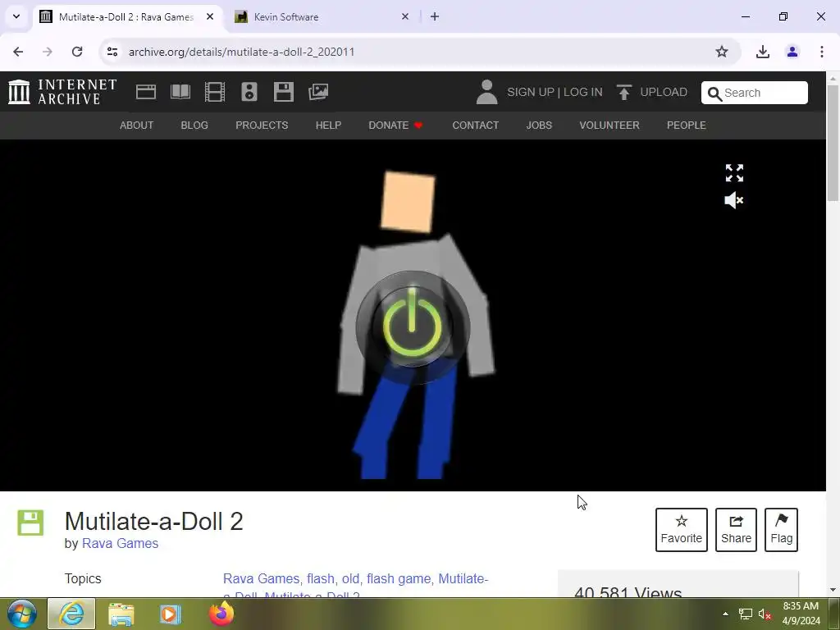Click UPLOAD link text
Screen dimensions: 840x630
[663, 92]
